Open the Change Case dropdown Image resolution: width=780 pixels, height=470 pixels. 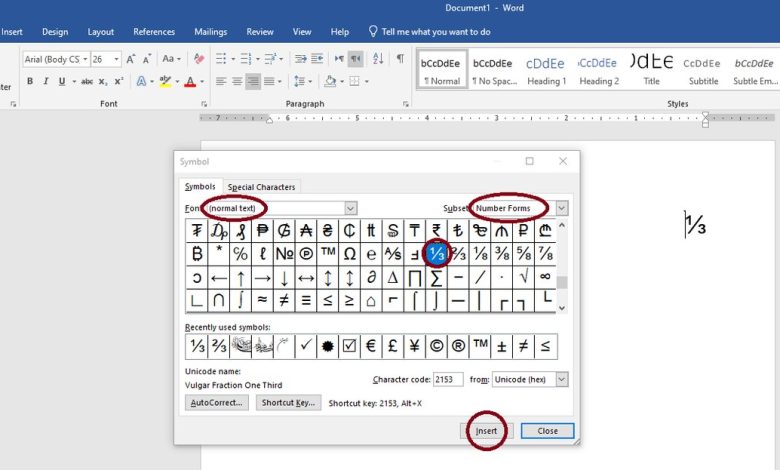point(172,59)
